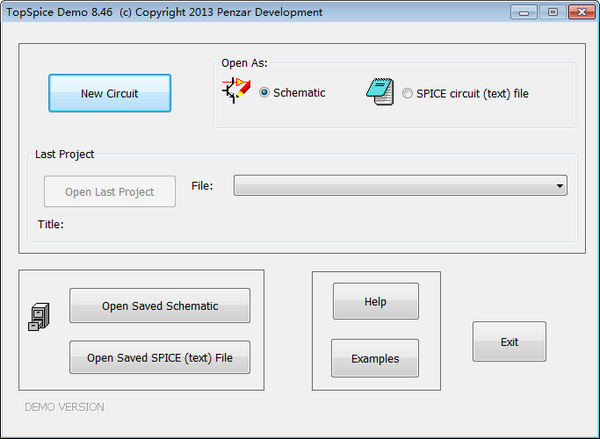Image resolution: width=600 pixels, height=439 pixels.
Task: Click the file cabinet icon
Action: (39, 317)
